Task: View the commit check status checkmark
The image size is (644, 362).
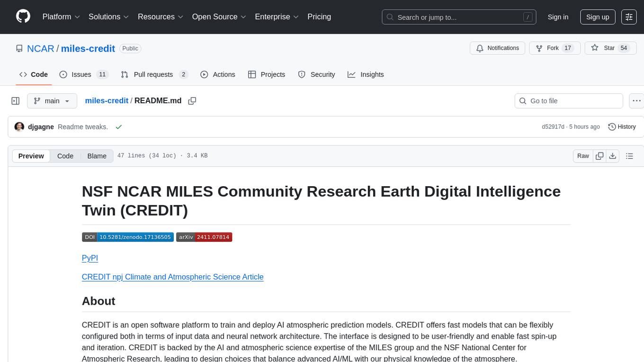Action: click(x=118, y=127)
